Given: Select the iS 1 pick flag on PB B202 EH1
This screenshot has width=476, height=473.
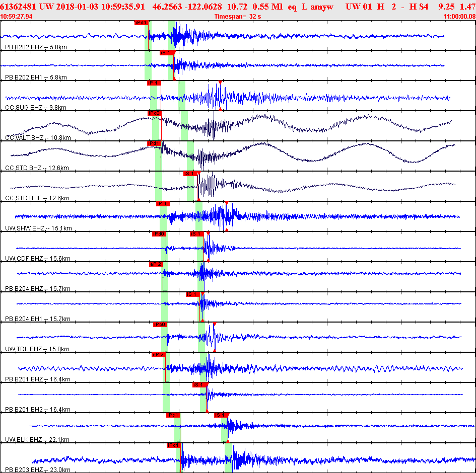Looking at the screenshot, I should coord(167,53).
